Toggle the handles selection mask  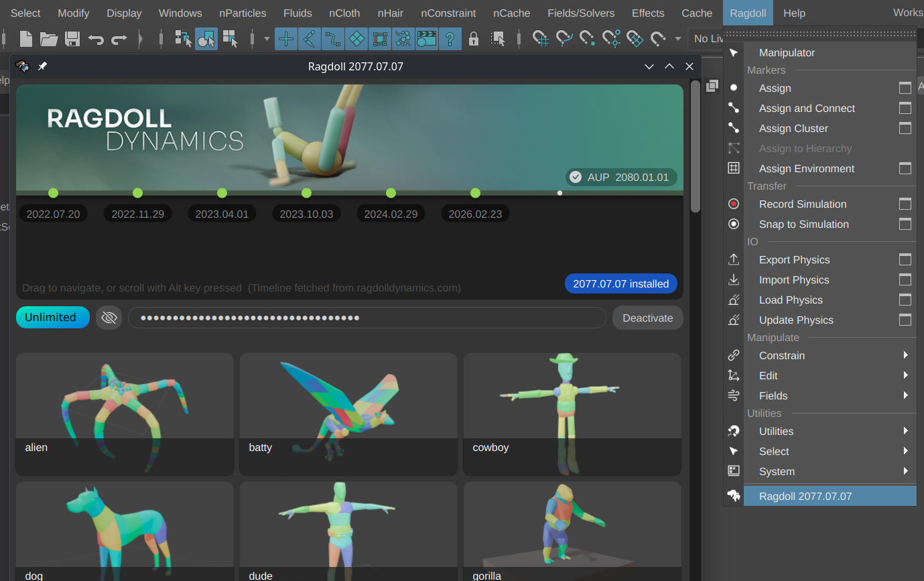(x=286, y=39)
